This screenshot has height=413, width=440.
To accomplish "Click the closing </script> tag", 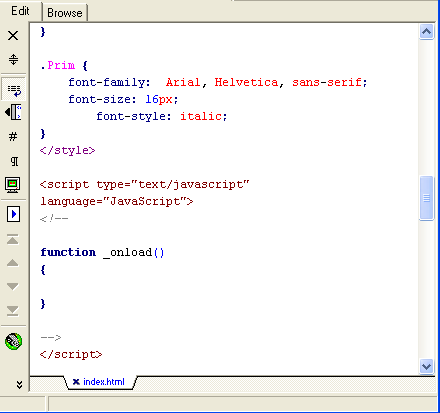I will (71, 354).
